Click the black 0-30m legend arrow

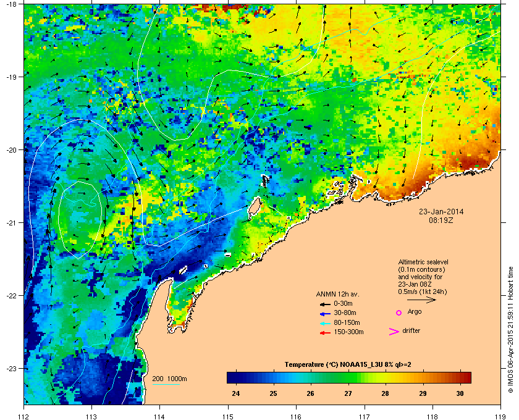coord(325,304)
